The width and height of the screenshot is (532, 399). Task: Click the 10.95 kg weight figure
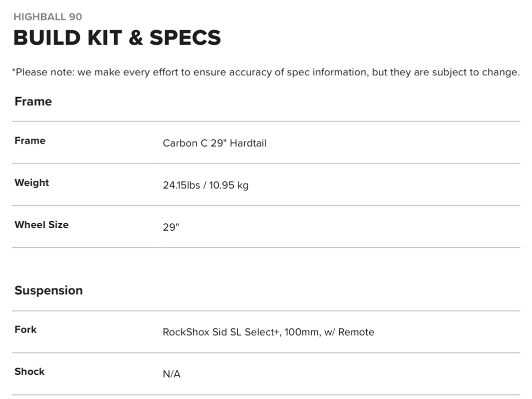(x=229, y=185)
